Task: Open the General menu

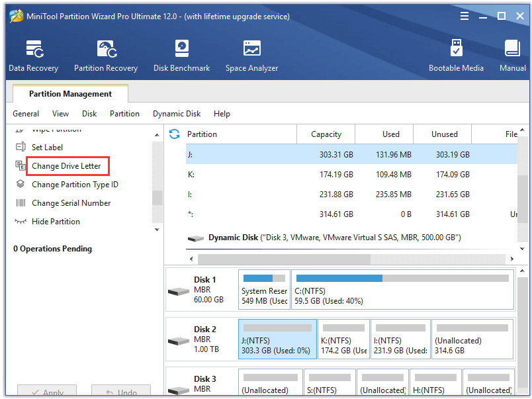Action: pos(26,114)
